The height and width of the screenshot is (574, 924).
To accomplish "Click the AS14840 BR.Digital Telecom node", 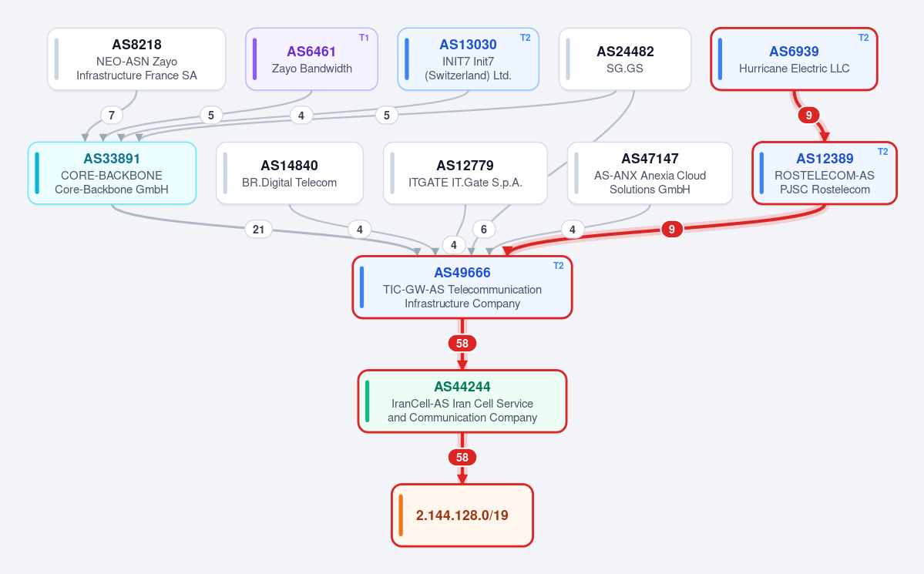I will [289, 173].
